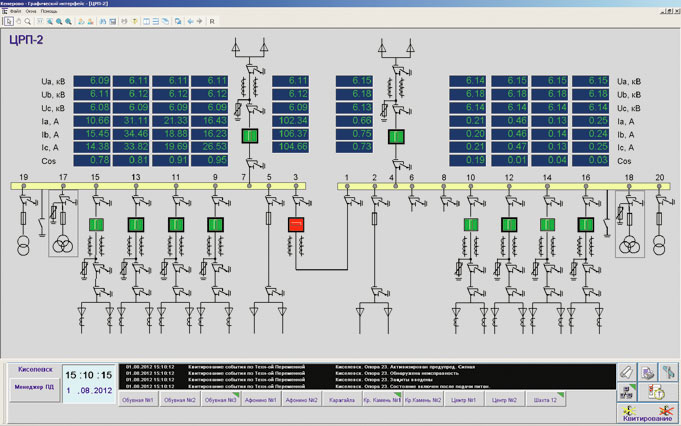The image size is (681, 426).
Task: Select the Шахта 12 tab
Action: [x=547, y=400]
